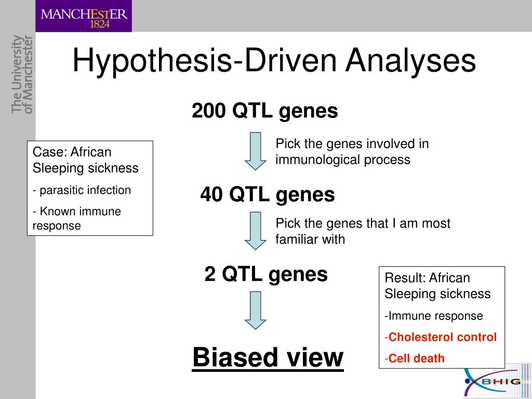The width and height of the screenshot is (532, 399).
Task: Click 'Pick the genes that I am most familiar with'
Action: point(363,231)
